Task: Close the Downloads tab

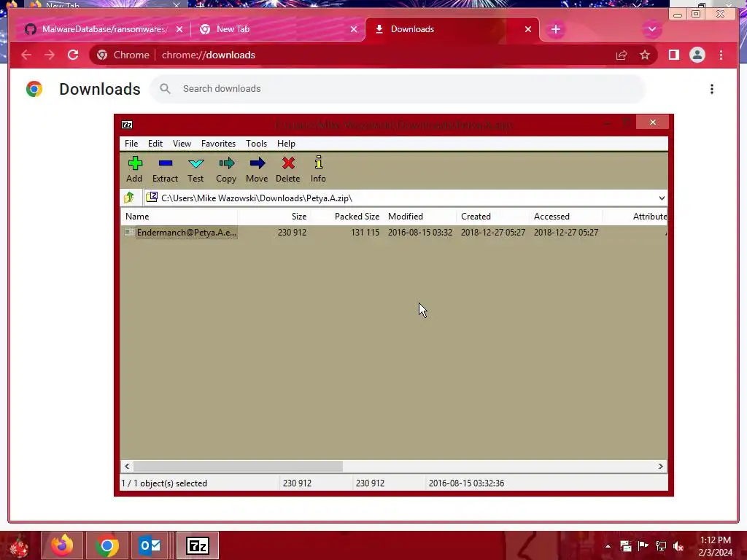Action: pos(528,29)
